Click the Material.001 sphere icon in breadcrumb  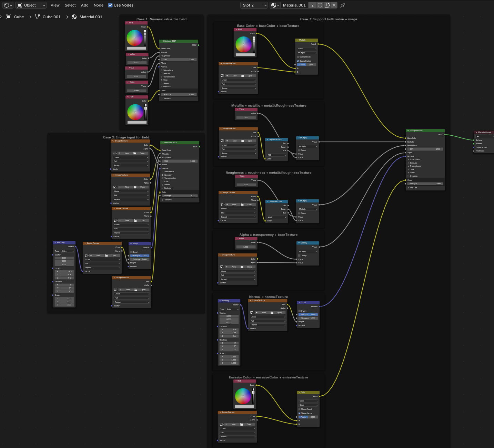(74, 17)
